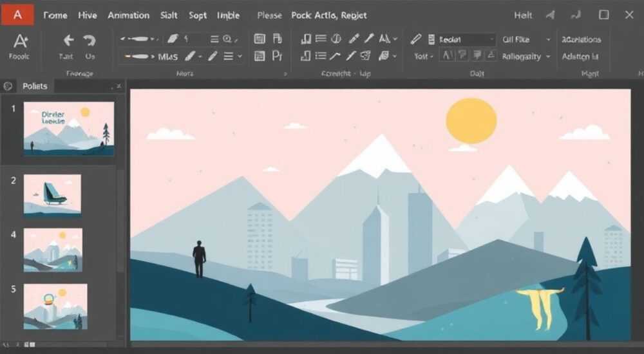This screenshot has height=354, width=644.
Task: Click the stacked sheets icon in the lower Fcrendht row
Action: click(x=384, y=56)
